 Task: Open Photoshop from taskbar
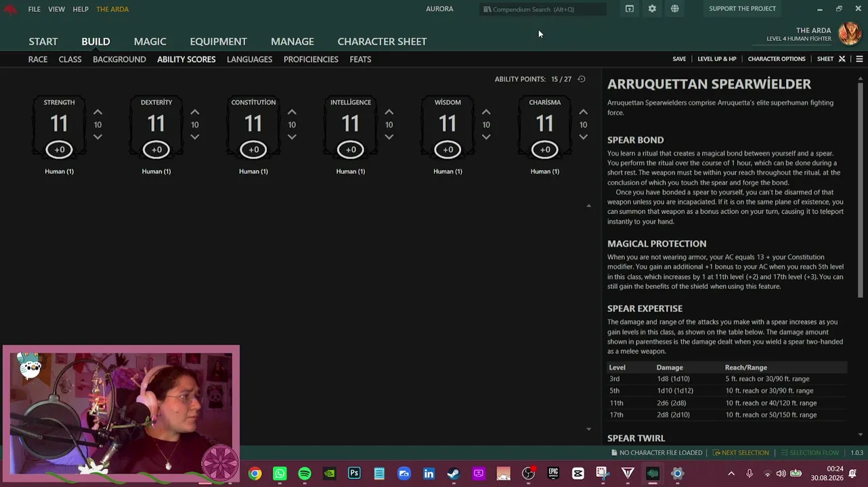tap(354, 473)
